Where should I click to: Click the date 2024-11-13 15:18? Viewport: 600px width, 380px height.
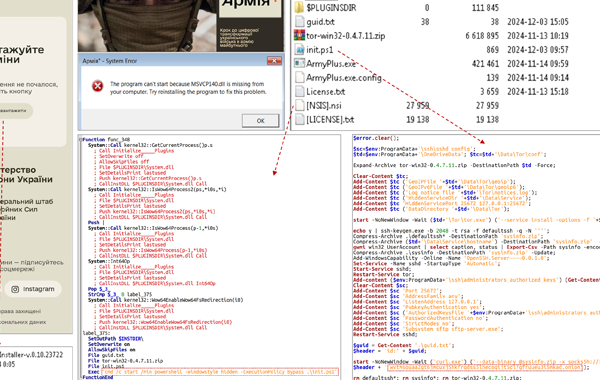coord(538,91)
